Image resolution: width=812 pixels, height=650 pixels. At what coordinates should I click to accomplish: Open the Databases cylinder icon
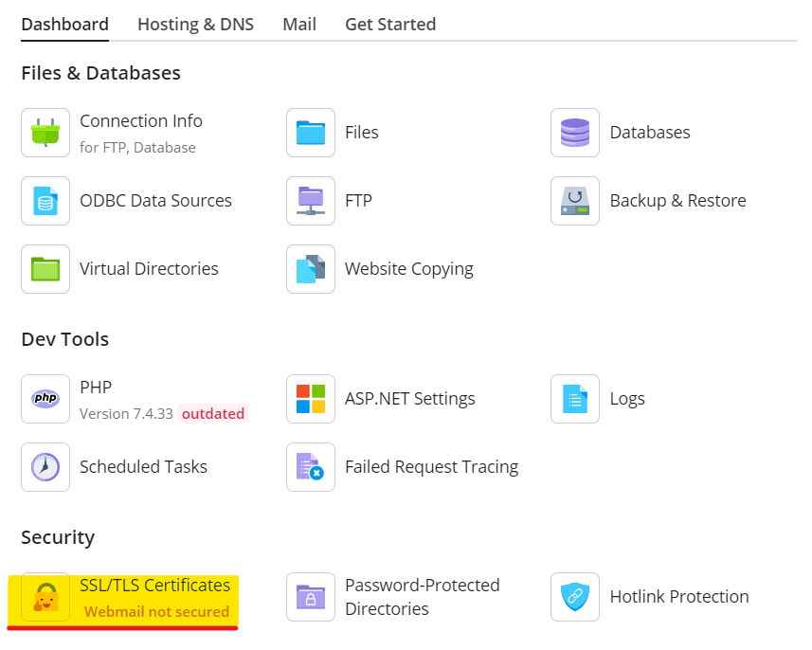click(x=575, y=133)
